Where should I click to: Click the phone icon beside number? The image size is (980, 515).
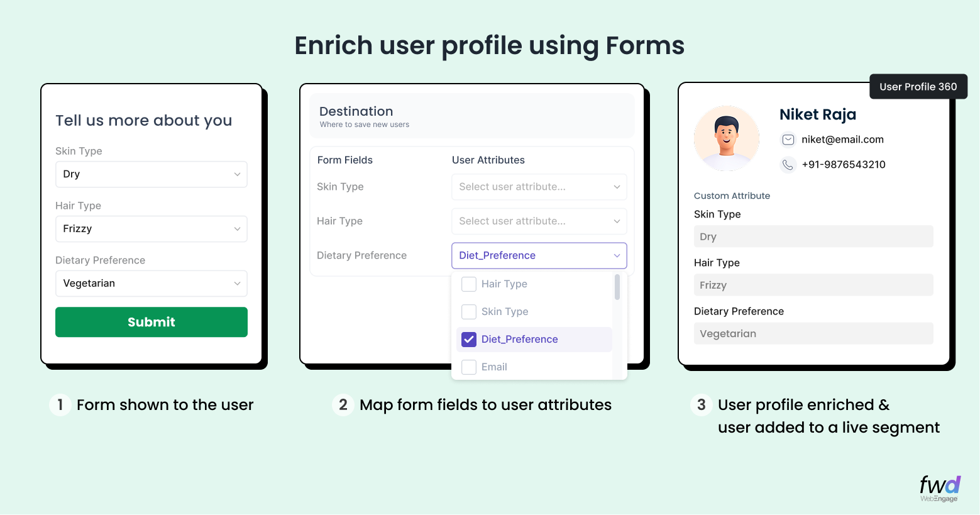click(x=788, y=165)
